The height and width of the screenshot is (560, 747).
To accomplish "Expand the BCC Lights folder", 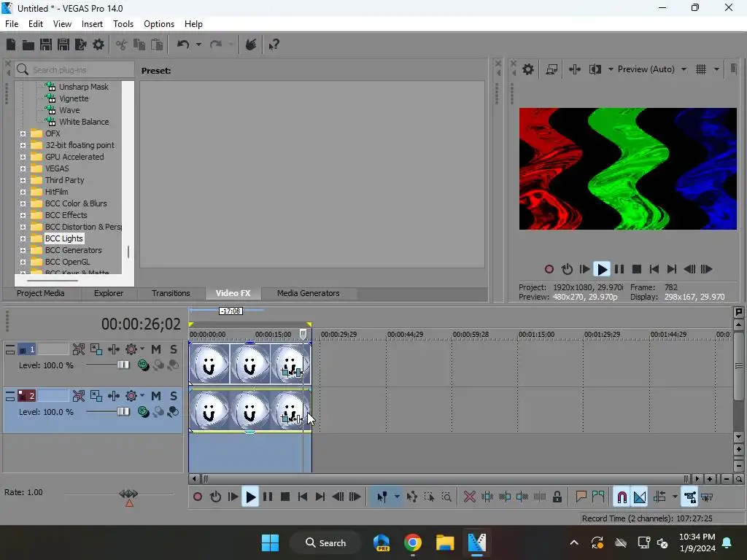I will tap(23, 238).
